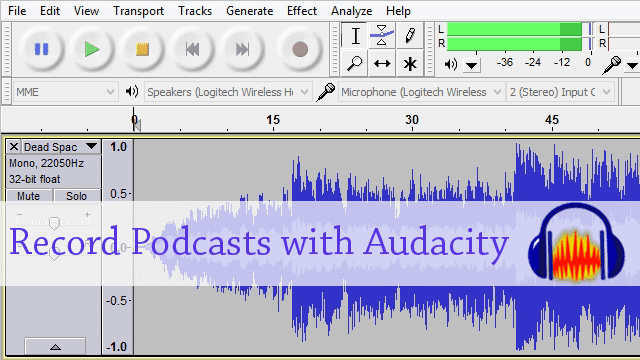The width and height of the screenshot is (640, 360).
Task: Click the device toolbar grabber handle
Action: click(7, 92)
